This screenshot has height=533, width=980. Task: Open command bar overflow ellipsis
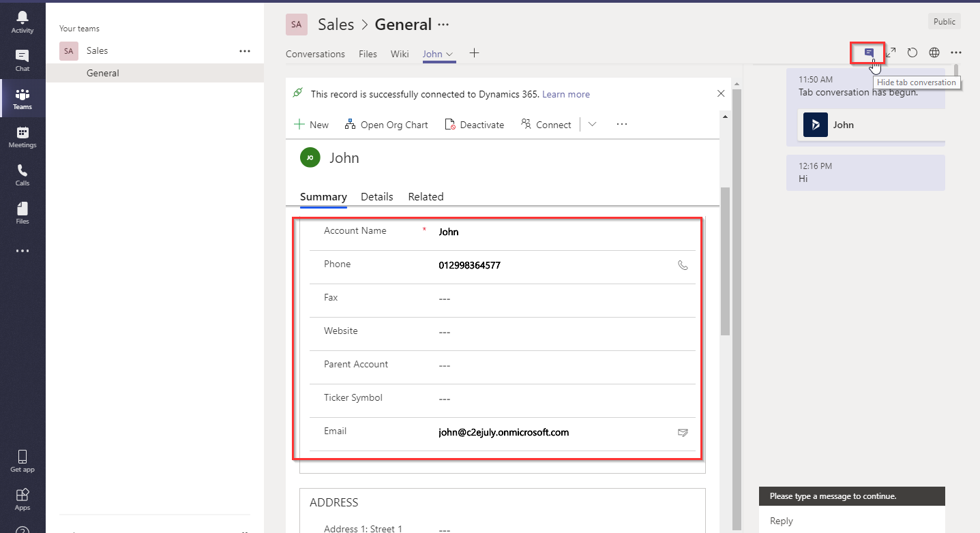point(621,124)
